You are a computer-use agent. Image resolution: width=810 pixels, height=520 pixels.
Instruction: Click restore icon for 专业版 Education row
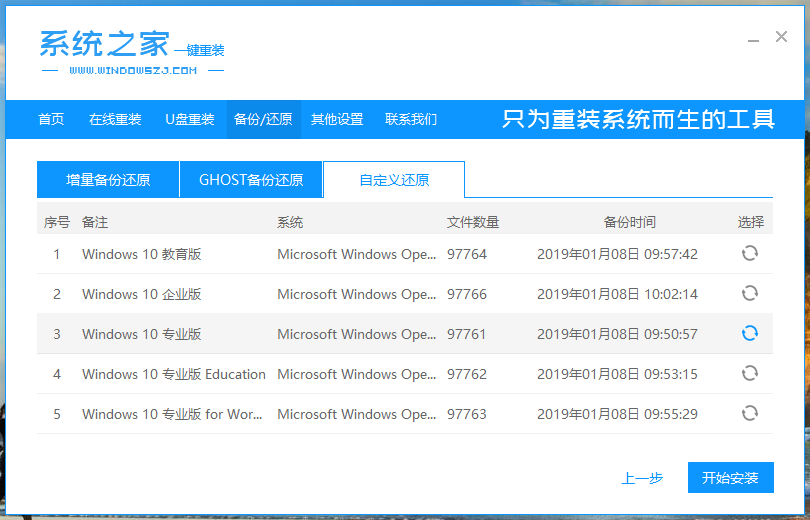tap(749, 374)
